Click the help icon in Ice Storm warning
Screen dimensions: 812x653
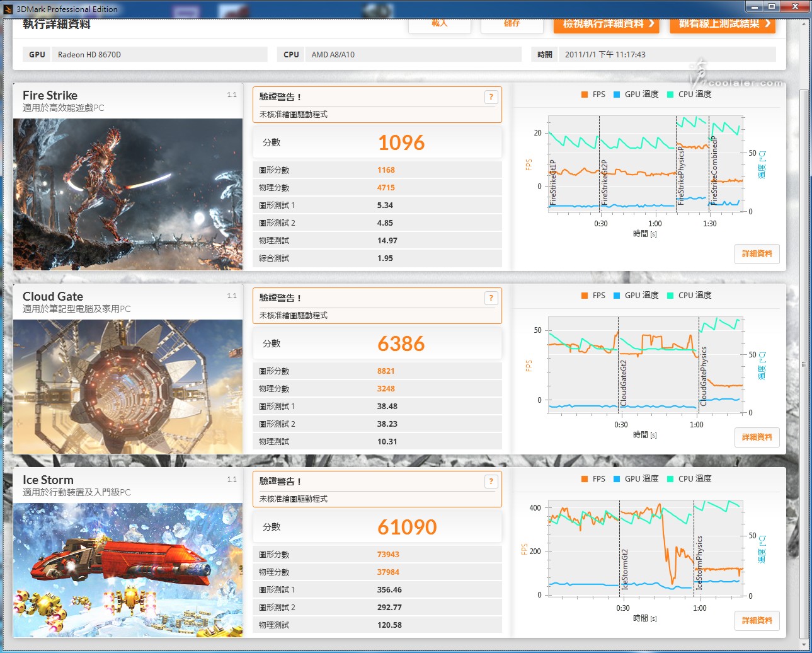click(491, 482)
